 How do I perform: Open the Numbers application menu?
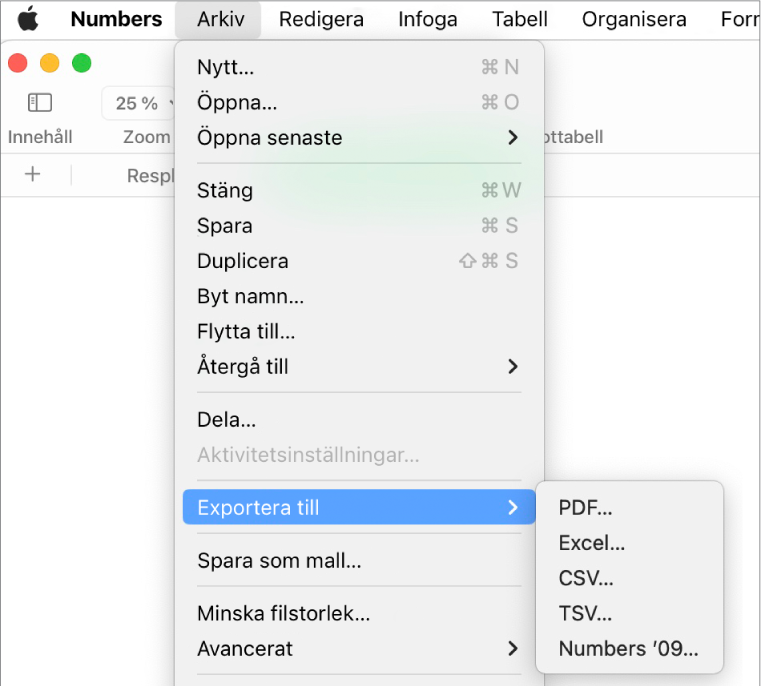(116, 19)
